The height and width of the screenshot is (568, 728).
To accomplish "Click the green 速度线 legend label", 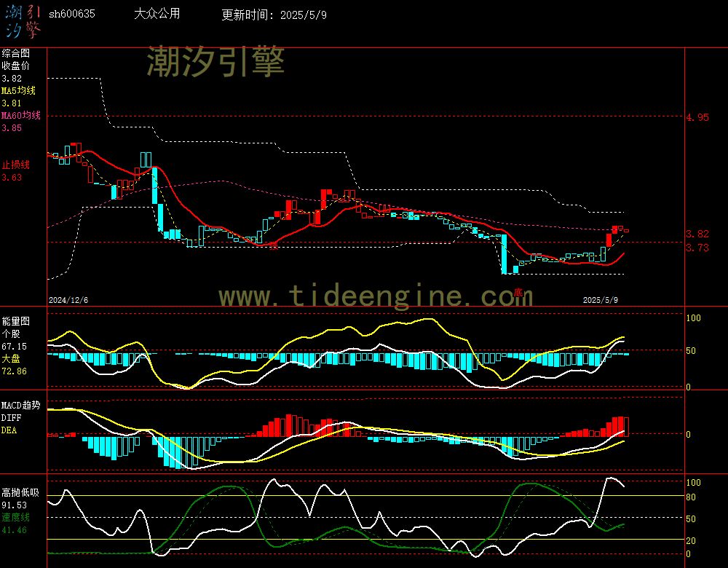I will click(16, 517).
